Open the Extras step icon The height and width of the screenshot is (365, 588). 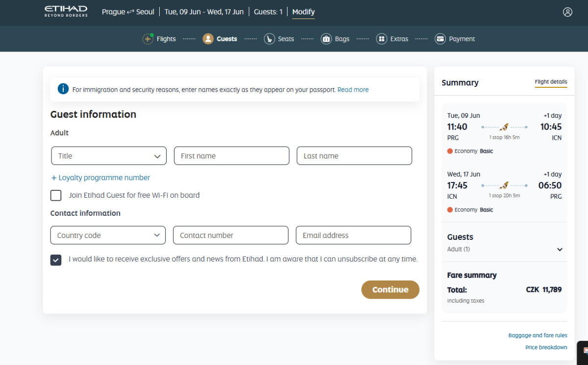point(382,39)
